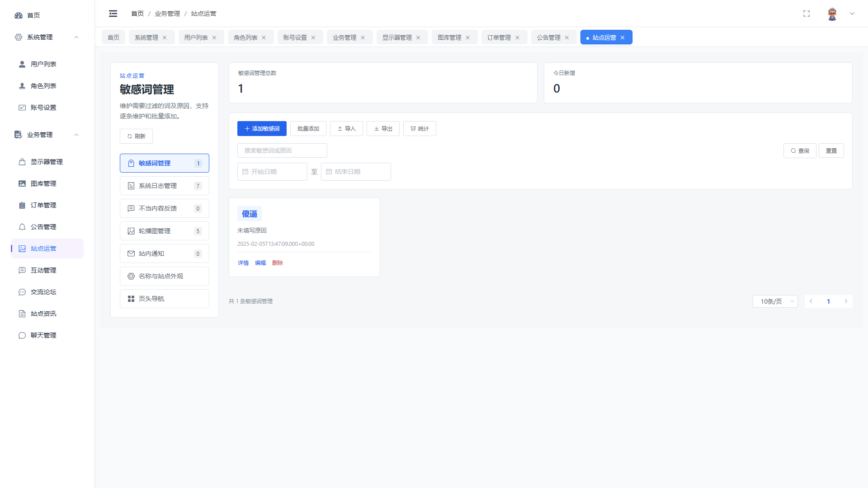Screen dimensions: 868x488
Task: Open the 统计 statistics button
Action: [420, 129]
